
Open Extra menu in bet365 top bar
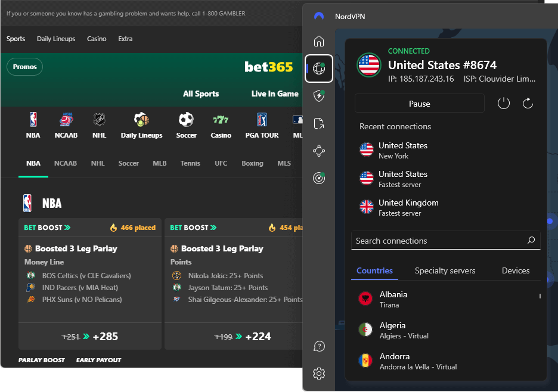pos(125,39)
